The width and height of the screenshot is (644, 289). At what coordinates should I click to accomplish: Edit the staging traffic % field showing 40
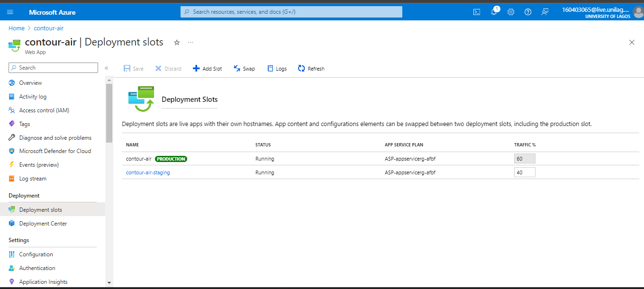point(525,172)
